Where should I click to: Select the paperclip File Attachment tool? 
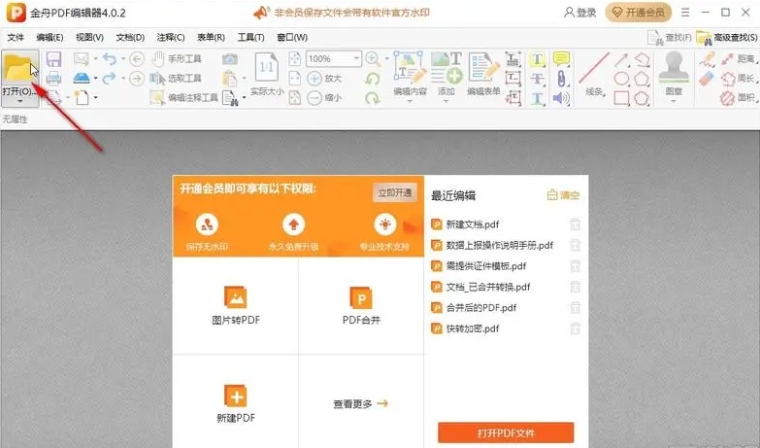(561, 79)
